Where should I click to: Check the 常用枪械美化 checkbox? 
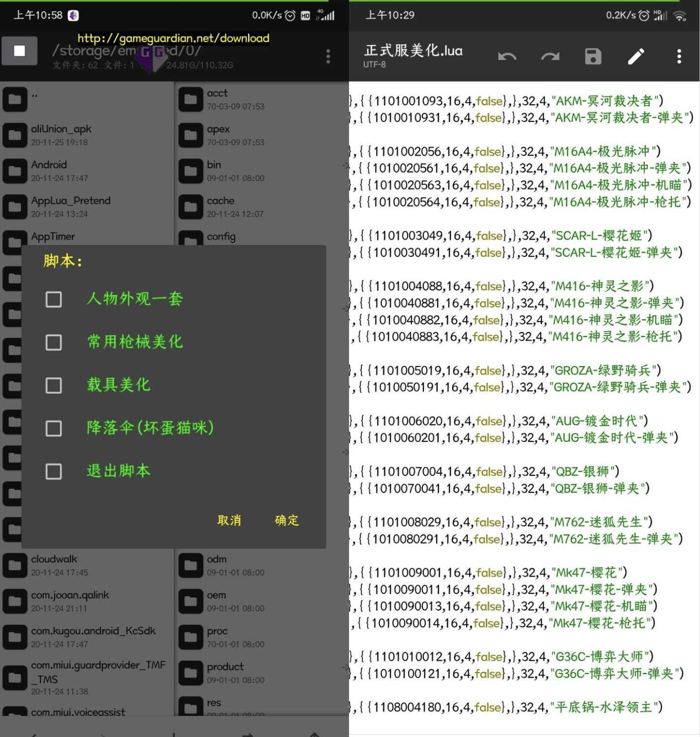pos(54,342)
